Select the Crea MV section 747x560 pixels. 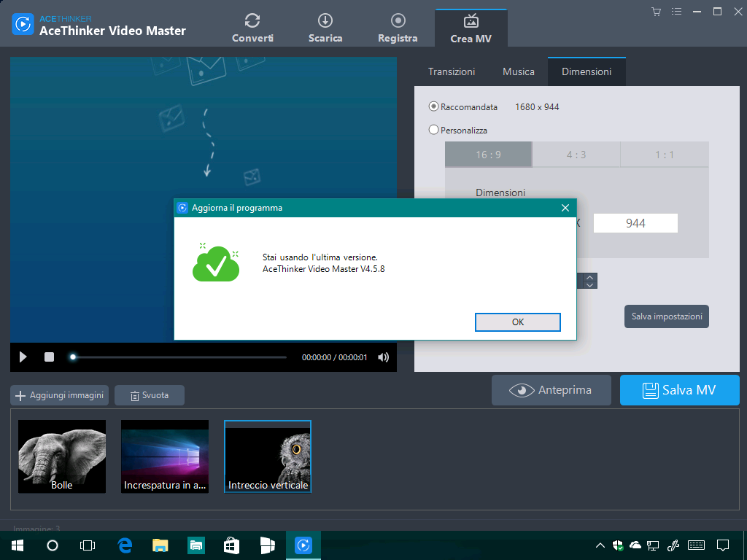471,28
